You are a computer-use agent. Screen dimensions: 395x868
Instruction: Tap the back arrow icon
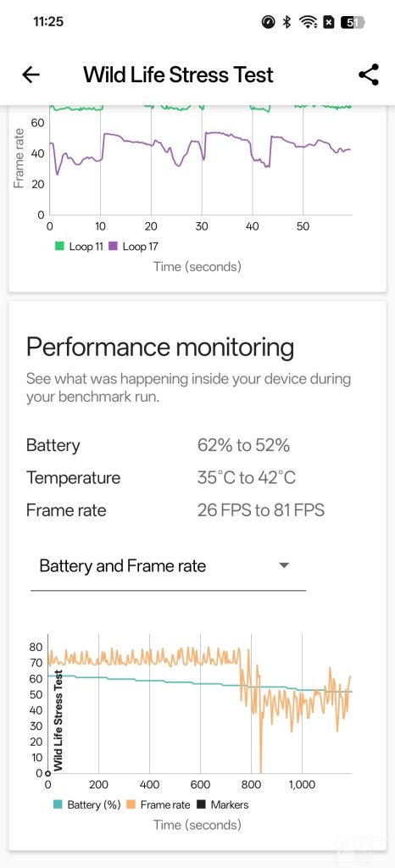pos(31,75)
